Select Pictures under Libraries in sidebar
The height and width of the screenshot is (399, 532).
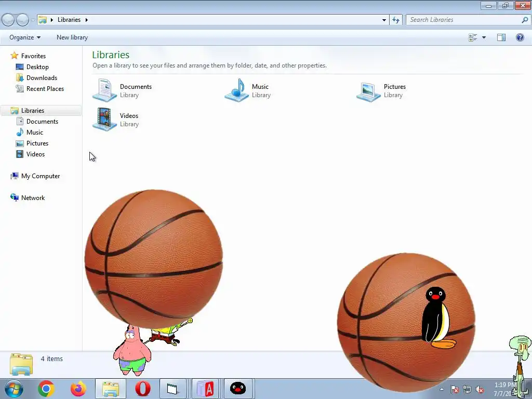pos(37,143)
